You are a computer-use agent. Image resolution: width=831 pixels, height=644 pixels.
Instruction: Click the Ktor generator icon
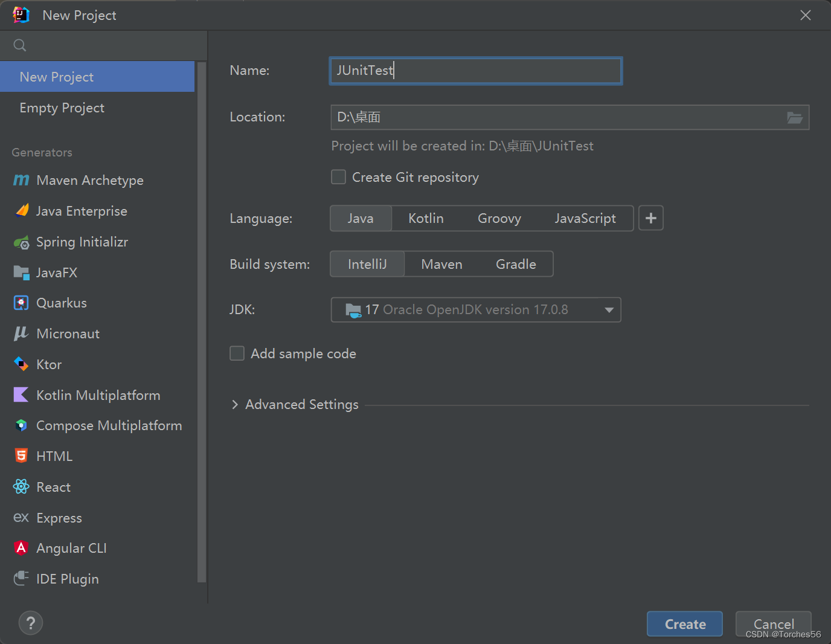21,364
